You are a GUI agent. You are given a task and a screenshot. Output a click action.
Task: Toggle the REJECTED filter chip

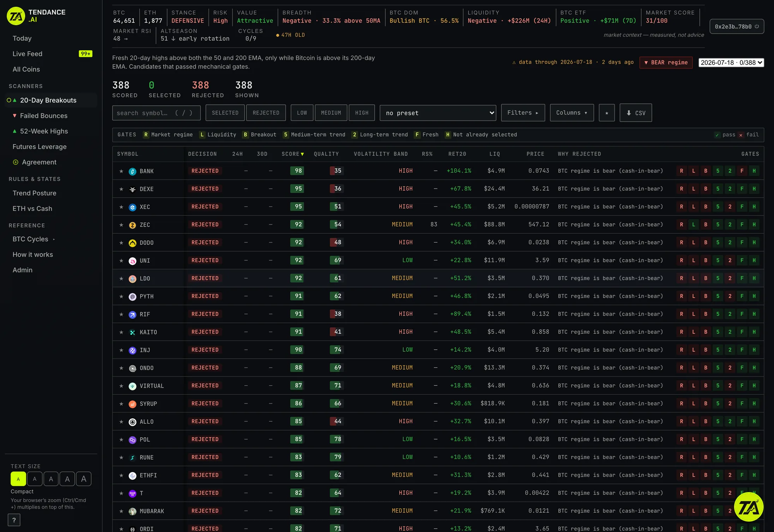[266, 113]
